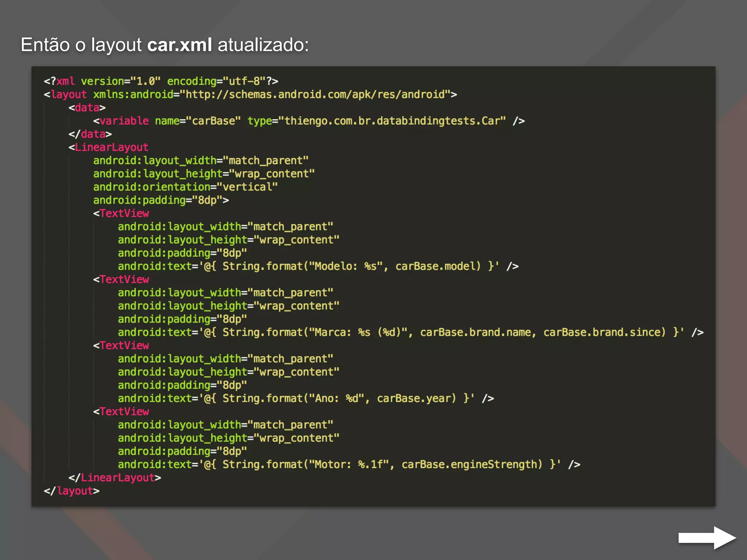Select the closing '</layout>' tag
This screenshot has width=747, height=560.
click(x=71, y=491)
